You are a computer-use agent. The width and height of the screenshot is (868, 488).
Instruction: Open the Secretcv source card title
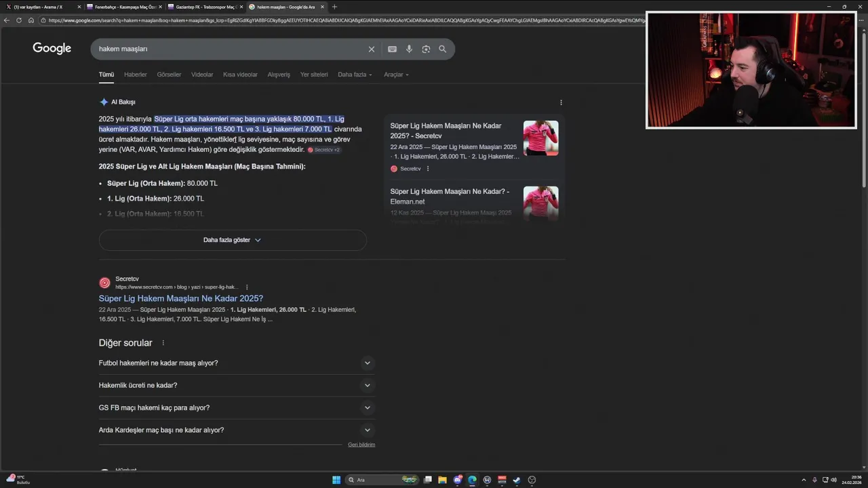446,131
